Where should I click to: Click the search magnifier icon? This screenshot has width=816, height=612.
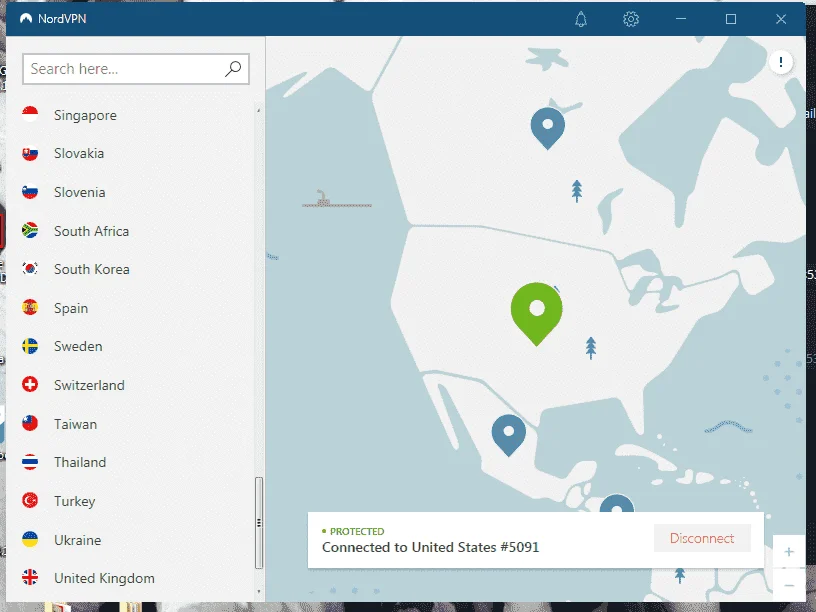pyautogui.click(x=233, y=69)
